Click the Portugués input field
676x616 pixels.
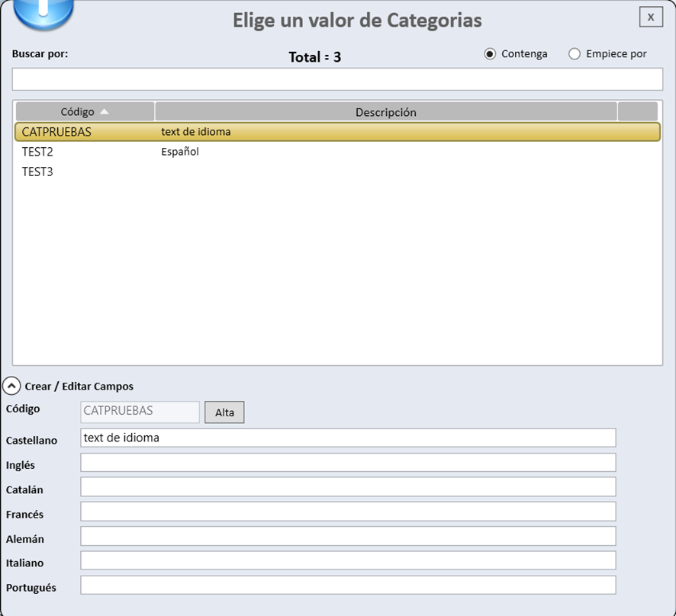347,586
